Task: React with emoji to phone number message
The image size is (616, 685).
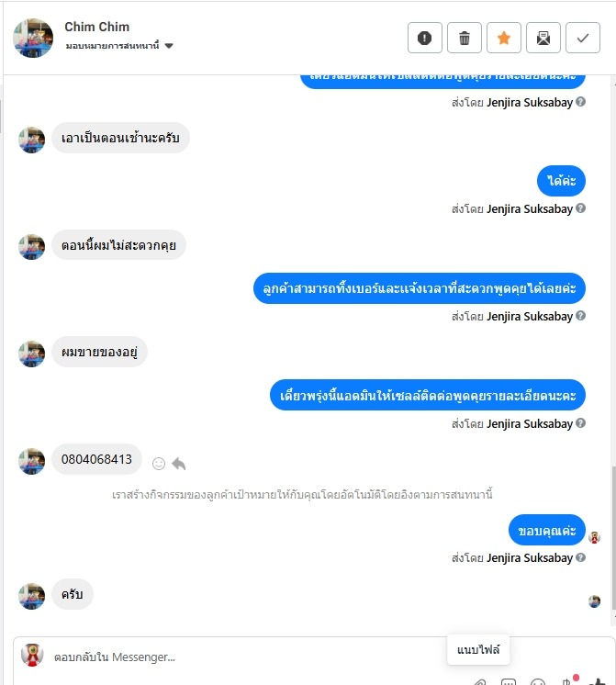Action: click(159, 464)
